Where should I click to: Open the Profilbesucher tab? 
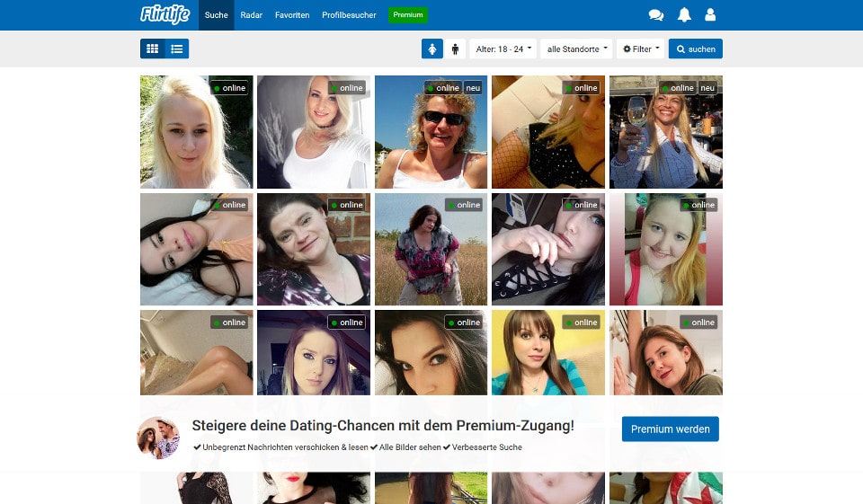point(349,15)
